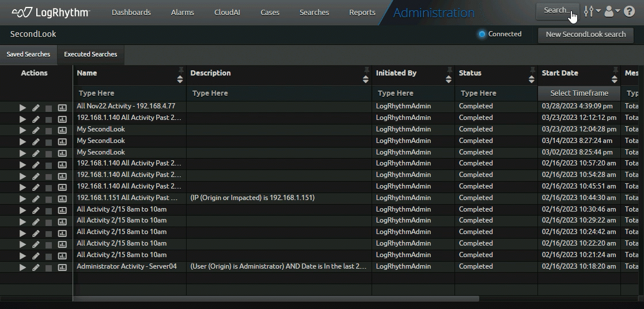Sort the table by Start Date

coord(615,78)
